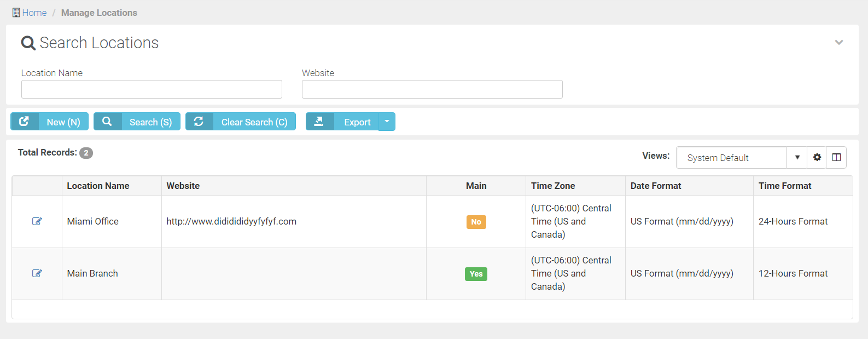Screen dimensions: 868x339
Task: Click the Date Format column header
Action: point(655,186)
